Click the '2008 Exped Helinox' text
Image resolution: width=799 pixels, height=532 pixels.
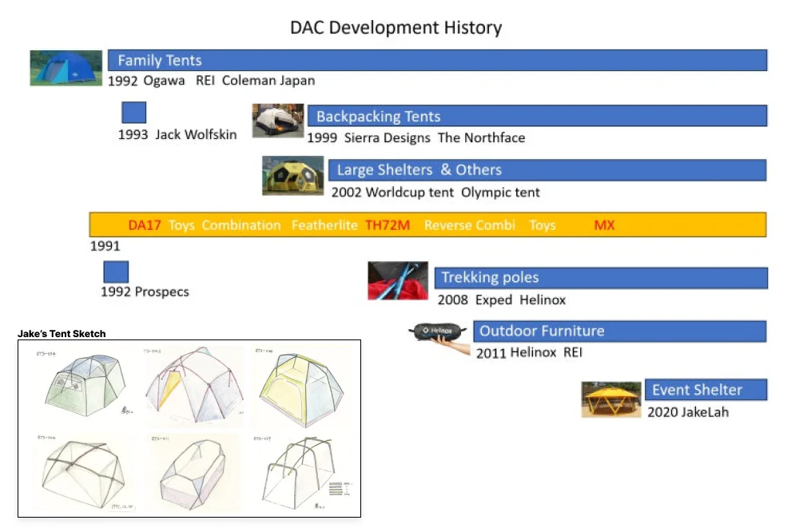[502, 300]
